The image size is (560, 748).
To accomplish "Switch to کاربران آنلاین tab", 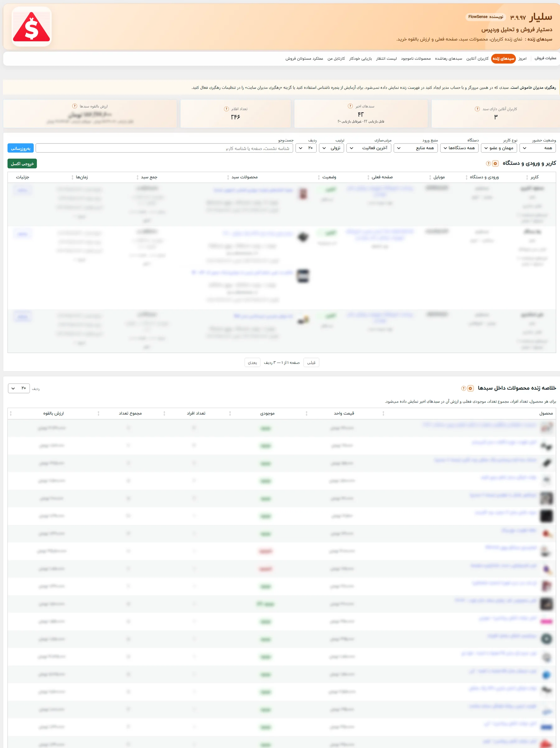I will (x=477, y=59).
